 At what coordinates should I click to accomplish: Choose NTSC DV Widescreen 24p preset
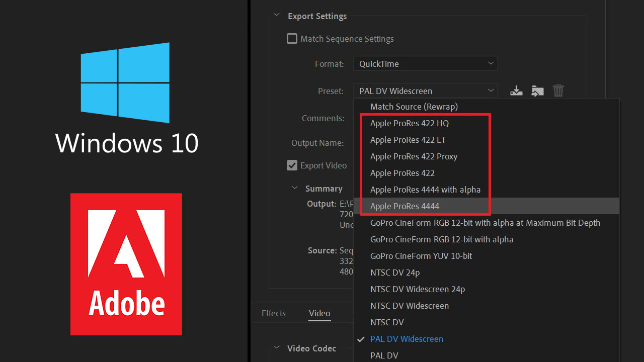pos(417,289)
